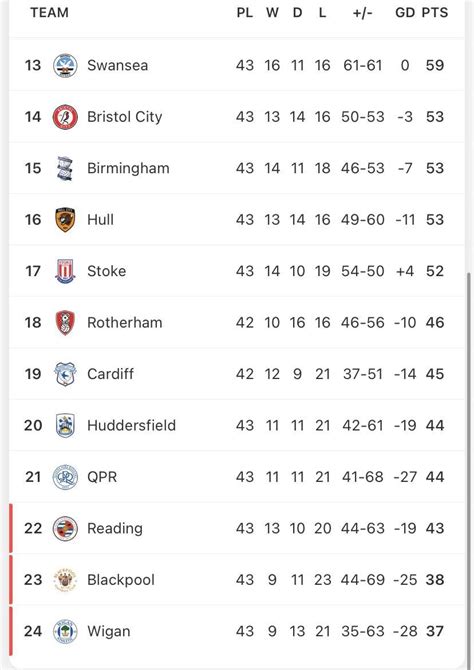Image resolution: width=474 pixels, height=670 pixels.
Task: Sort table by PTS column header
Action: coord(435,13)
